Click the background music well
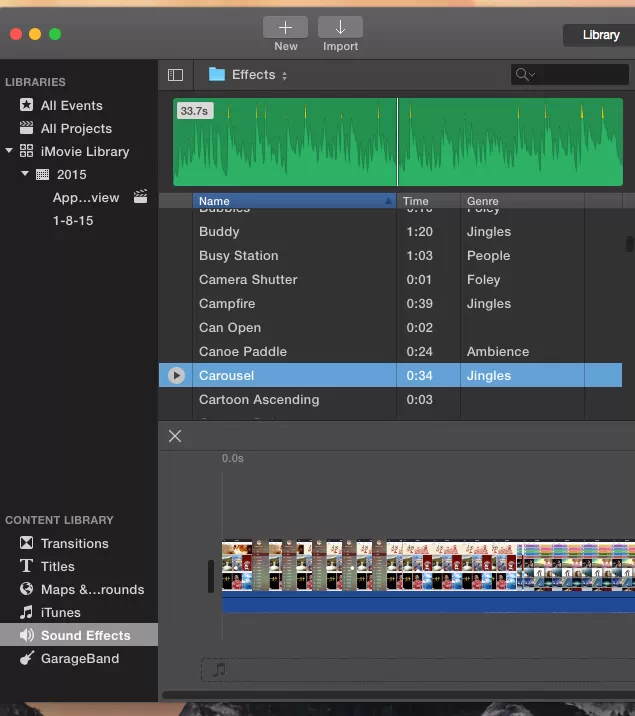This screenshot has width=635, height=716. 418,670
